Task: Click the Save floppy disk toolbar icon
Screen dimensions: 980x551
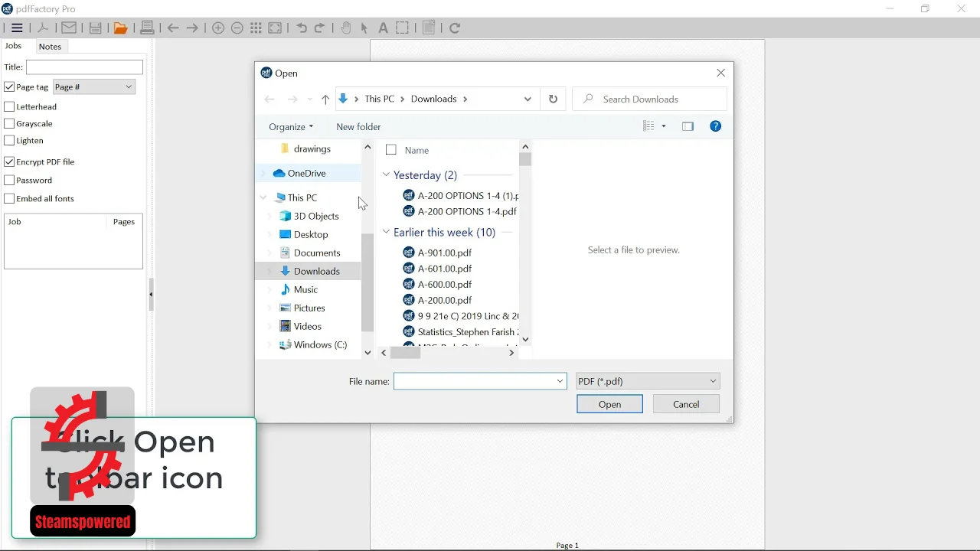Action: [x=96, y=28]
